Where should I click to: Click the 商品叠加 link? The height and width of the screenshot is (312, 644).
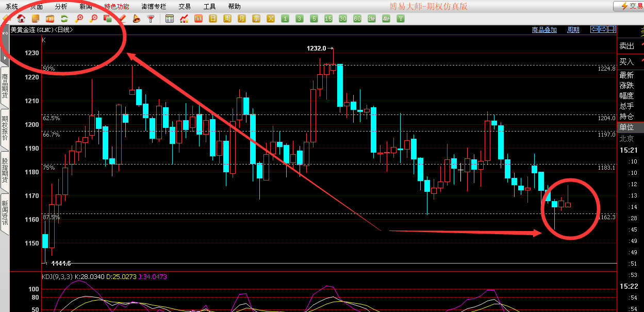544,30
